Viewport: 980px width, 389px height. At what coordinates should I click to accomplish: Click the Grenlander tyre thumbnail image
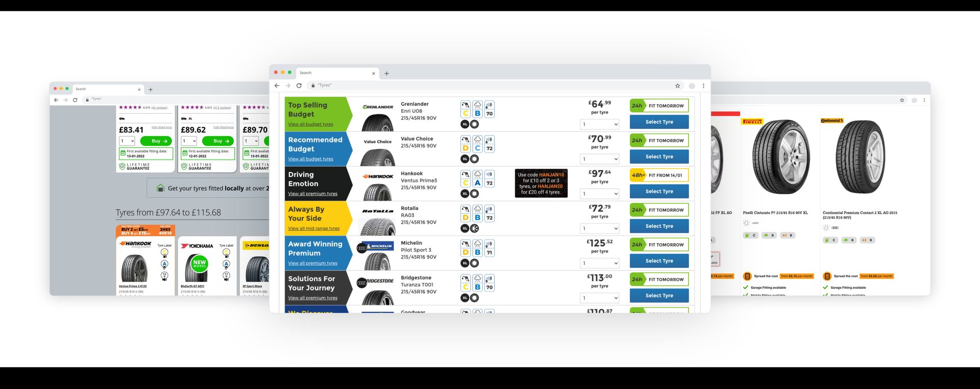click(x=378, y=122)
